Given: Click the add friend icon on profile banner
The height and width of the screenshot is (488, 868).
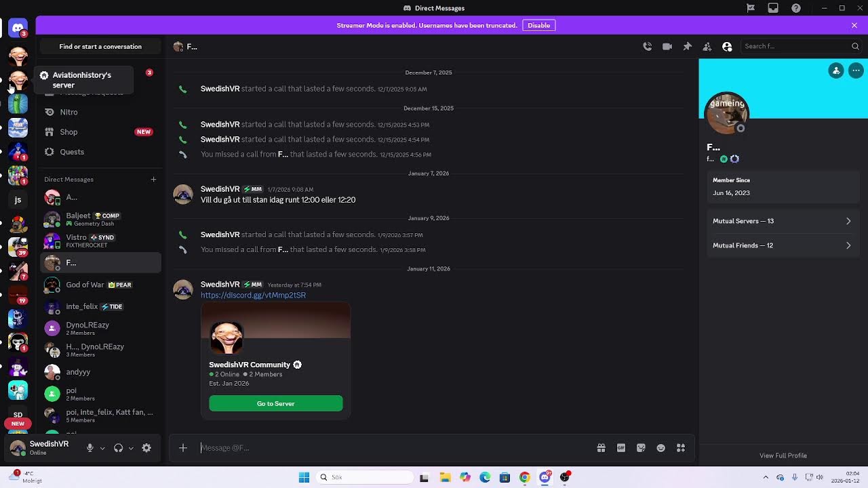Looking at the screenshot, I should click(836, 70).
